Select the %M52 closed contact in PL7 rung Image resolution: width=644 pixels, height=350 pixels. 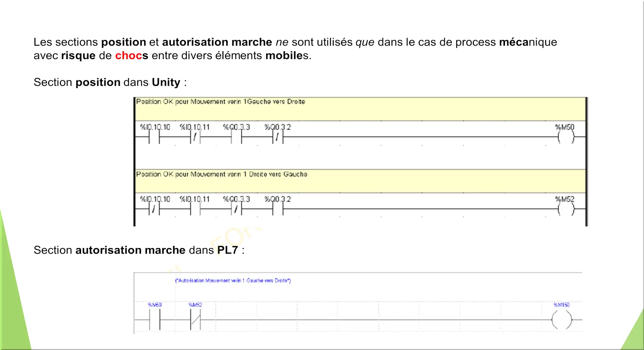(195, 320)
